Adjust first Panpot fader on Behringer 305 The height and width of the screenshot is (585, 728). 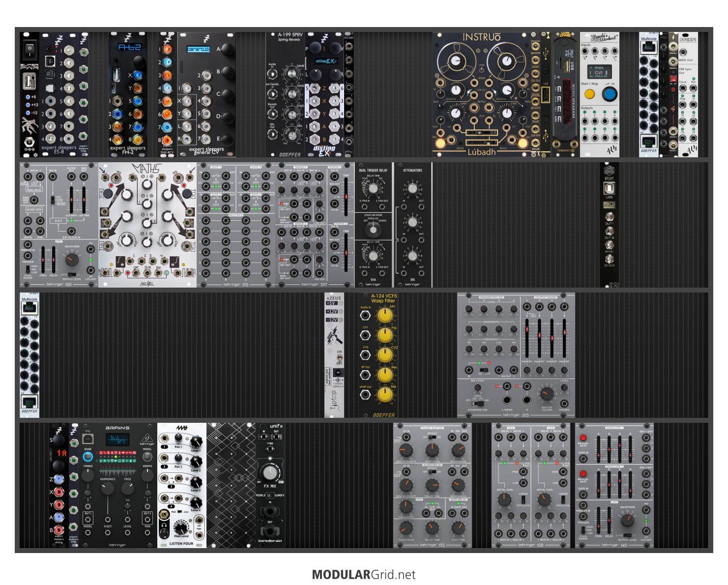tap(527, 338)
